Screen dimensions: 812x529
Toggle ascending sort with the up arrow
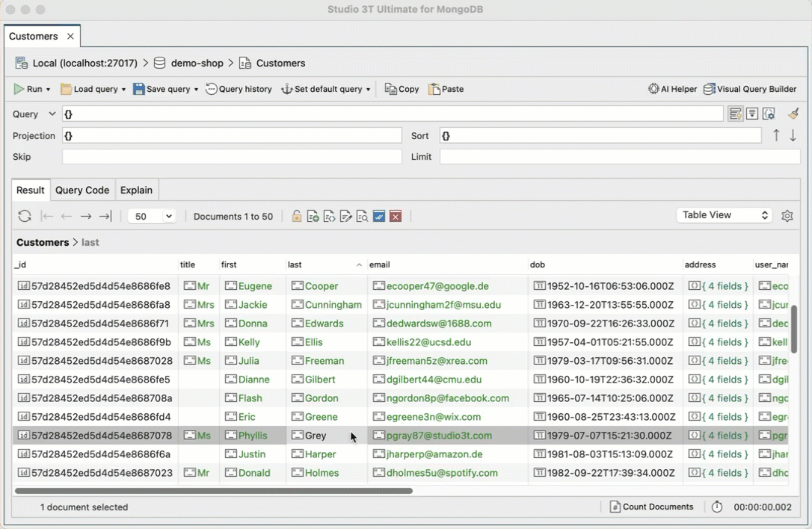coord(775,135)
